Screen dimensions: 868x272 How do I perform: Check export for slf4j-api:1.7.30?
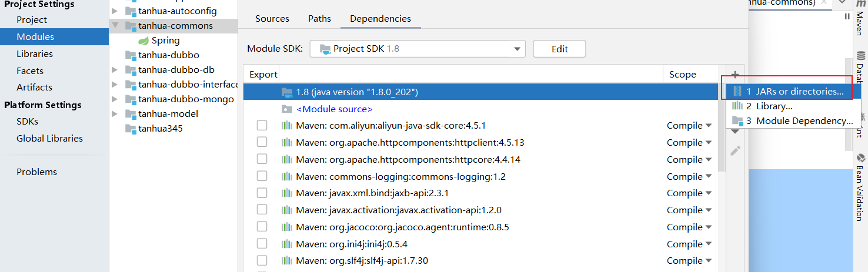coord(262,260)
